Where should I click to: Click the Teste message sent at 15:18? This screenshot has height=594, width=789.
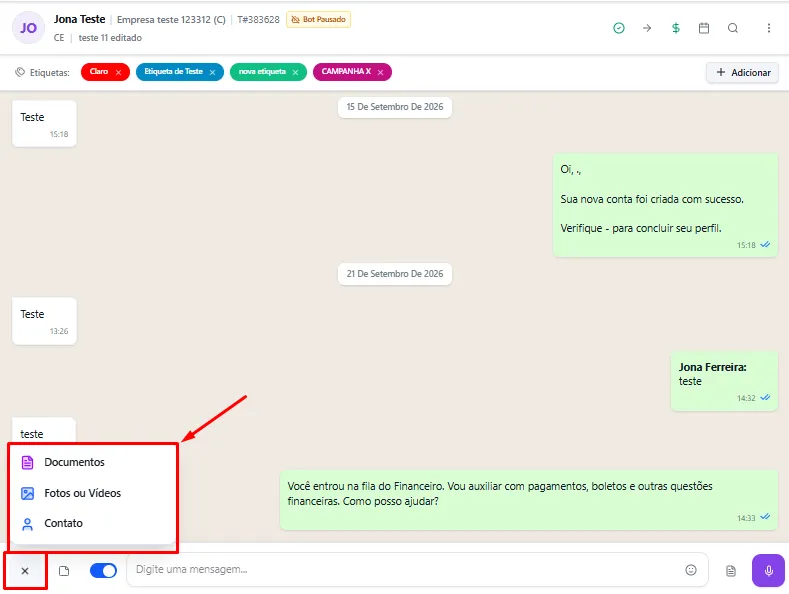[44, 124]
